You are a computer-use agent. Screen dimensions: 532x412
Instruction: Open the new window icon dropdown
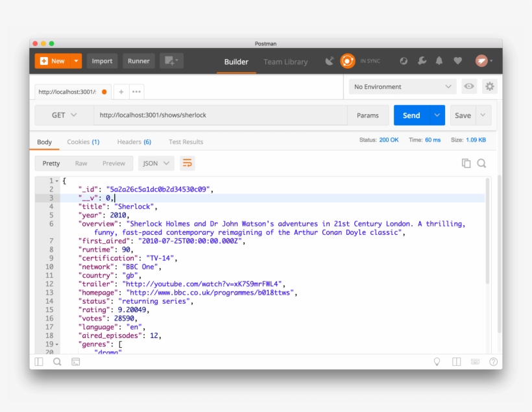172,61
